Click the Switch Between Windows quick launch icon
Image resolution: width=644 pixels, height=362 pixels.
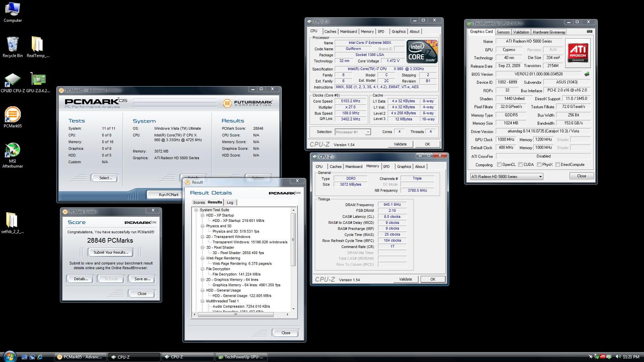tap(32, 357)
